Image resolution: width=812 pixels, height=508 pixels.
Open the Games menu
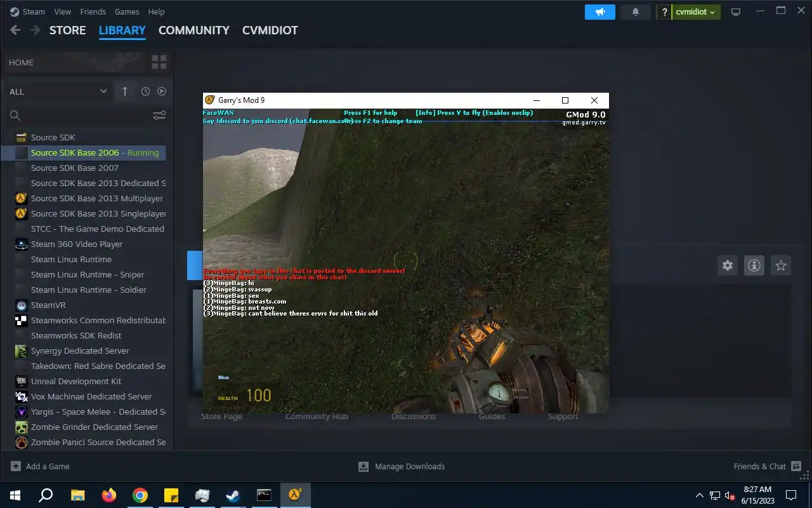tap(127, 11)
